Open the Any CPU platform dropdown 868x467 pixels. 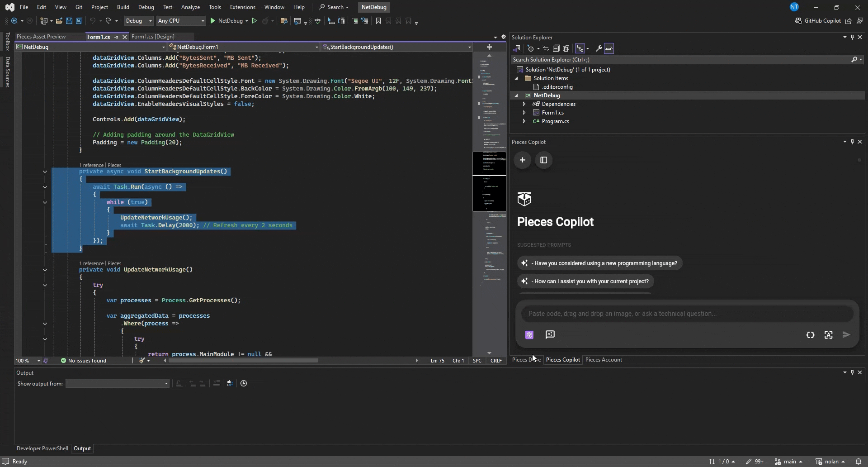point(181,21)
